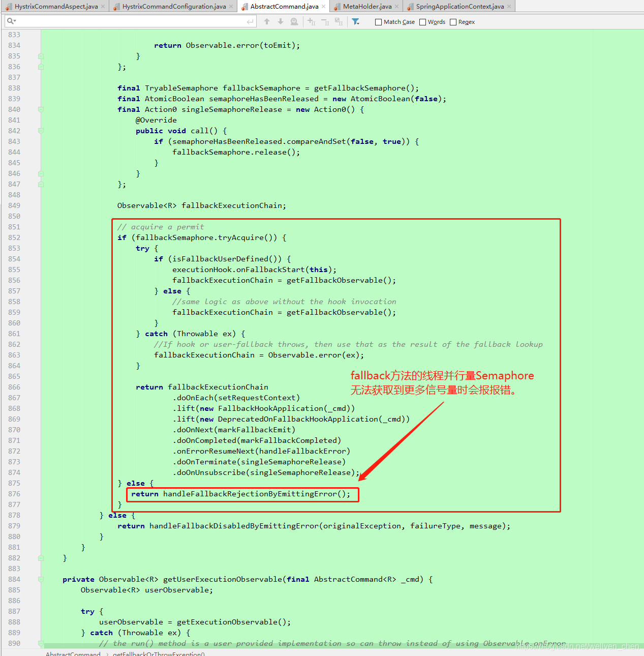This screenshot has width=644, height=656.
Task: Click Java file icon on HystrixCommandConfiguration tab
Action: coord(116,7)
